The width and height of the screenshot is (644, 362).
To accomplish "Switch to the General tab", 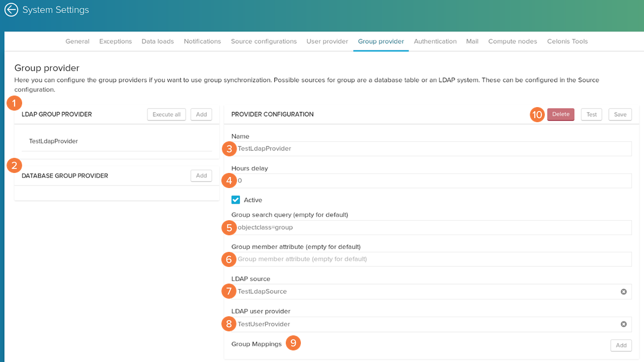I will (77, 41).
